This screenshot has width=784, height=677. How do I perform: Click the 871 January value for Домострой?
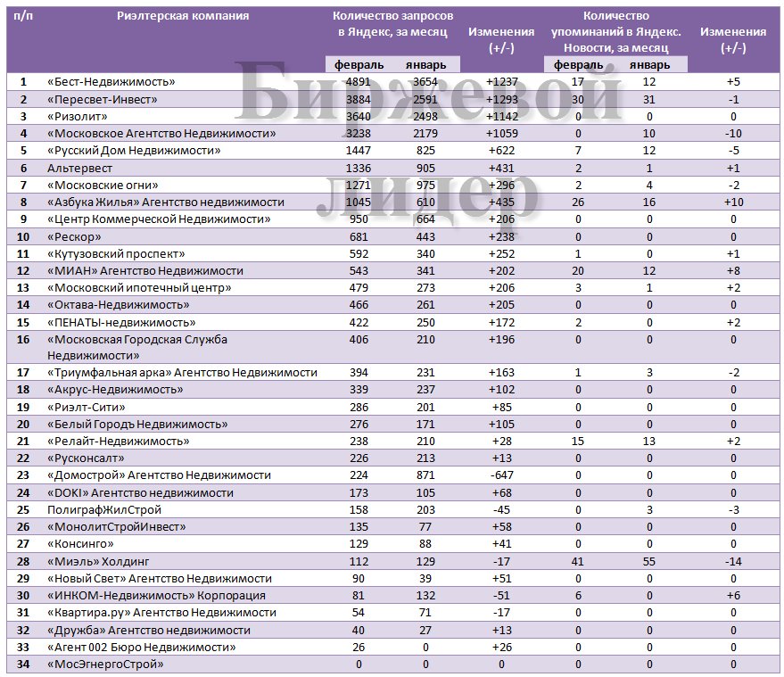click(425, 475)
